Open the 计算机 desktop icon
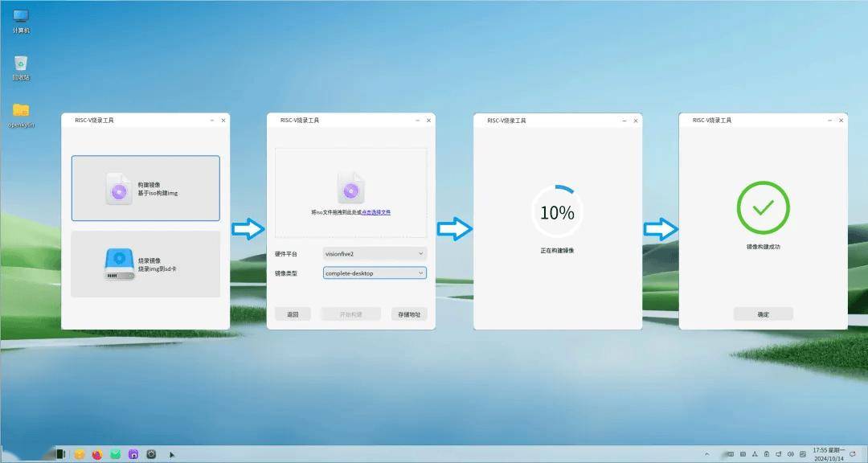This screenshot has width=868, height=463. pyautogui.click(x=21, y=18)
